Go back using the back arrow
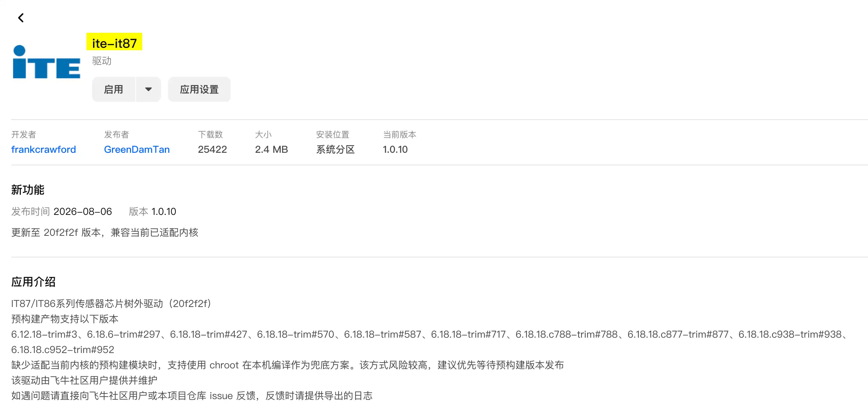 click(x=21, y=18)
